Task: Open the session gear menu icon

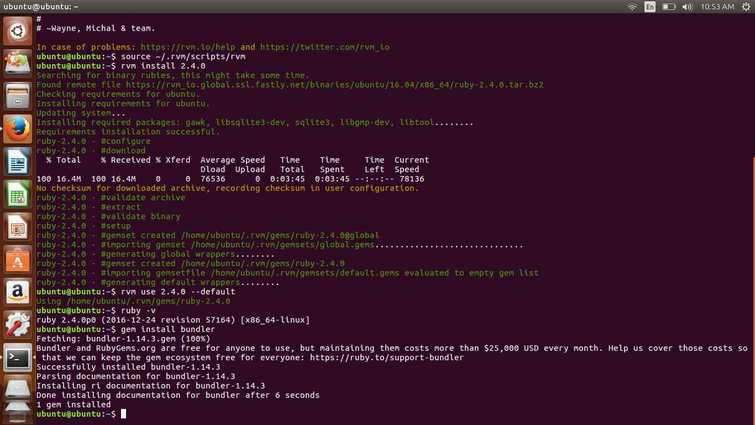Action: click(x=746, y=7)
